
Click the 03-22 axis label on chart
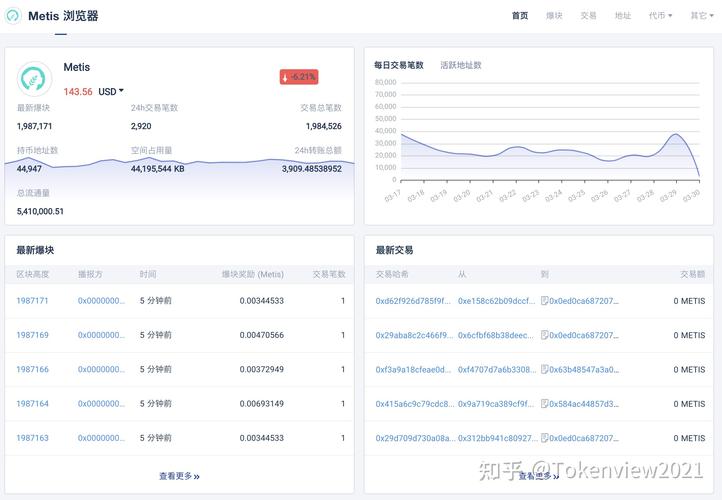[x=507, y=196]
